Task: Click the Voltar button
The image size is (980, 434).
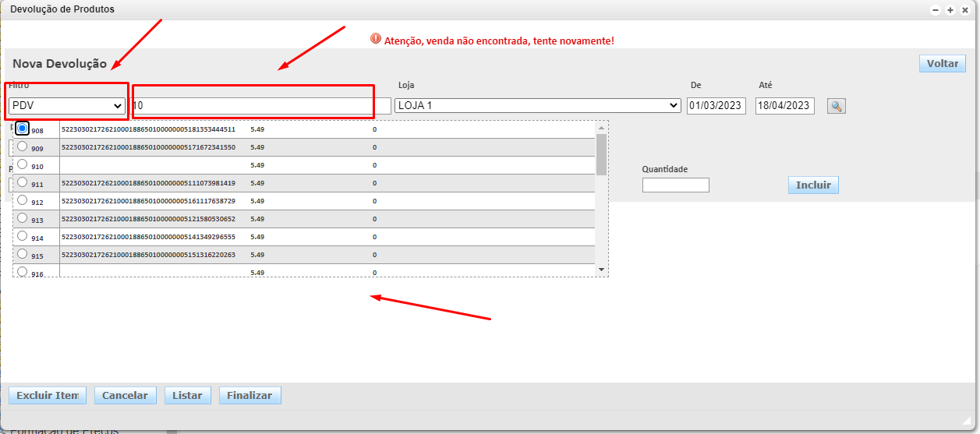Action: 942,64
